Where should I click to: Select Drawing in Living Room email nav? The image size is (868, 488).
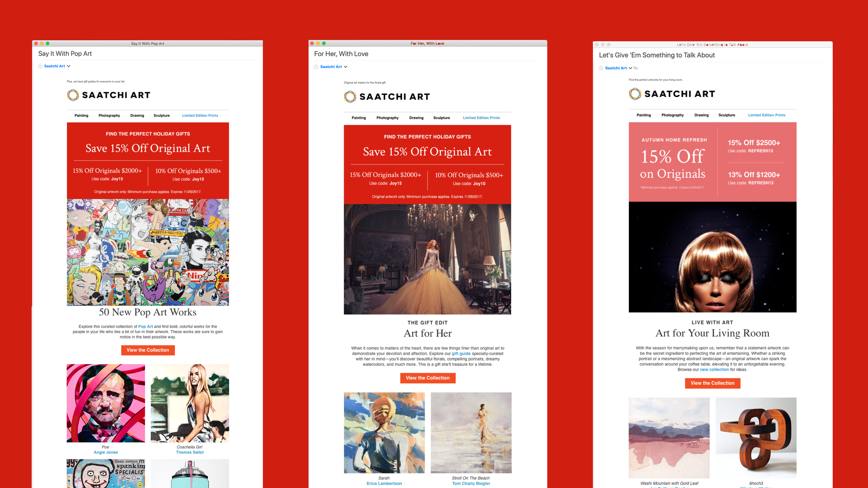pos(701,115)
